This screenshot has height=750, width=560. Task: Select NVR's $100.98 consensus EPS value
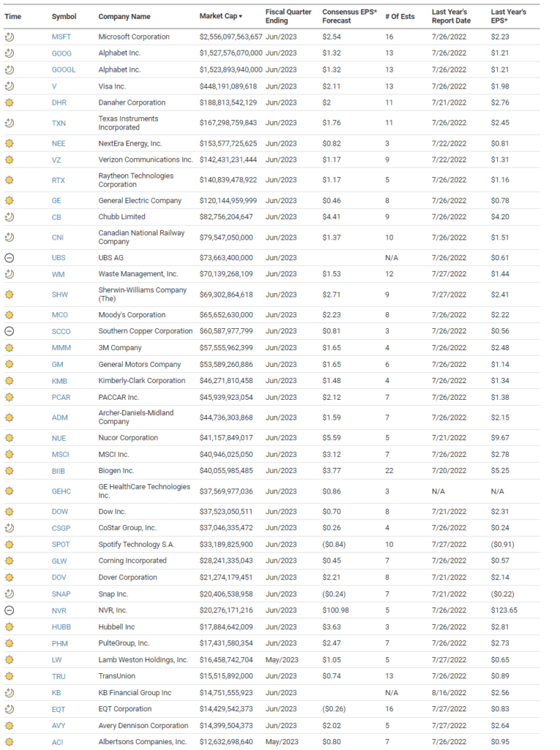tap(336, 610)
